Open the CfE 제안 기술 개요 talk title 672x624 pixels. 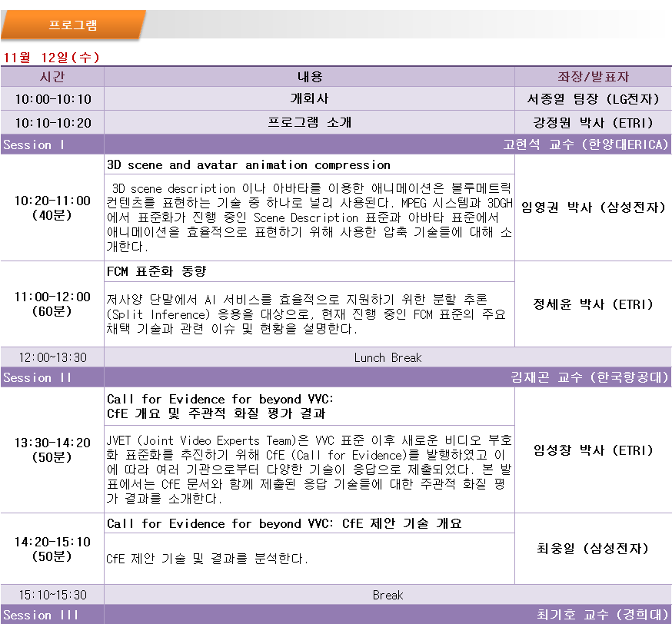[284, 523]
